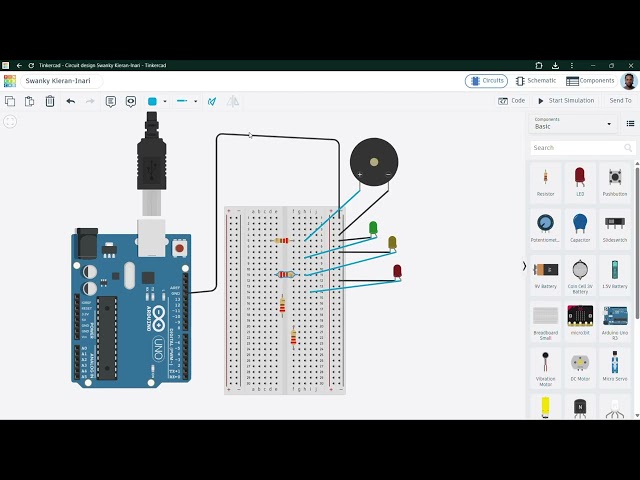Edit design name Swanky Kieran-Inari
The image size is (640, 480).
62,81
